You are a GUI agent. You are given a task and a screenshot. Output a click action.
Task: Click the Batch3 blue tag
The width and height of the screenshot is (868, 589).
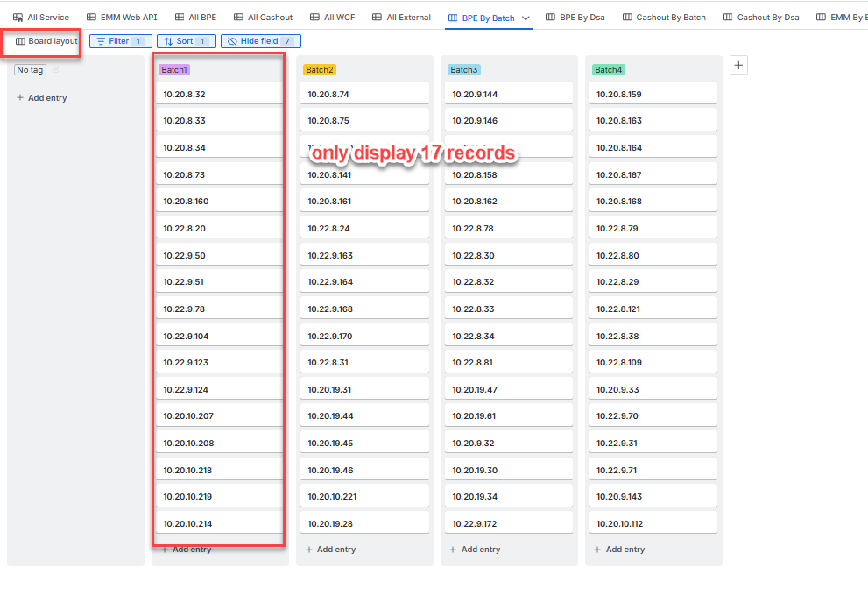point(464,70)
